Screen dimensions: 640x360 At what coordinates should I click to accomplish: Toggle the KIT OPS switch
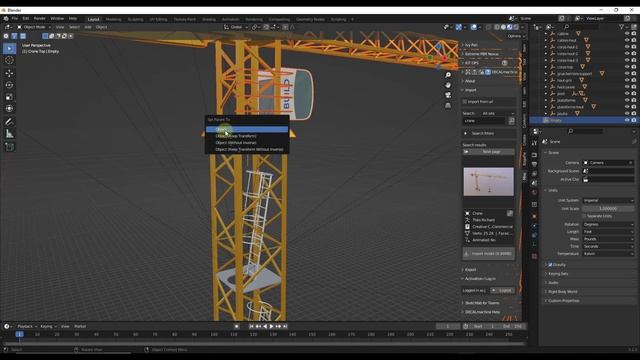[505, 63]
